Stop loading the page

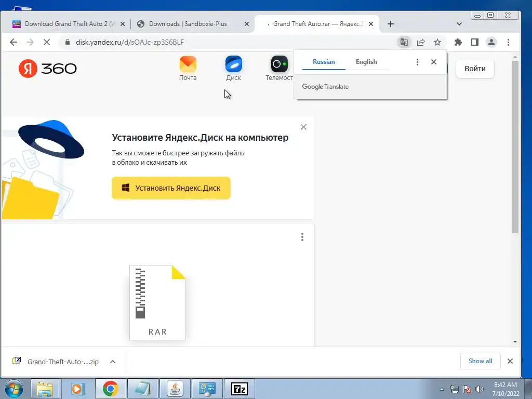[46, 42]
